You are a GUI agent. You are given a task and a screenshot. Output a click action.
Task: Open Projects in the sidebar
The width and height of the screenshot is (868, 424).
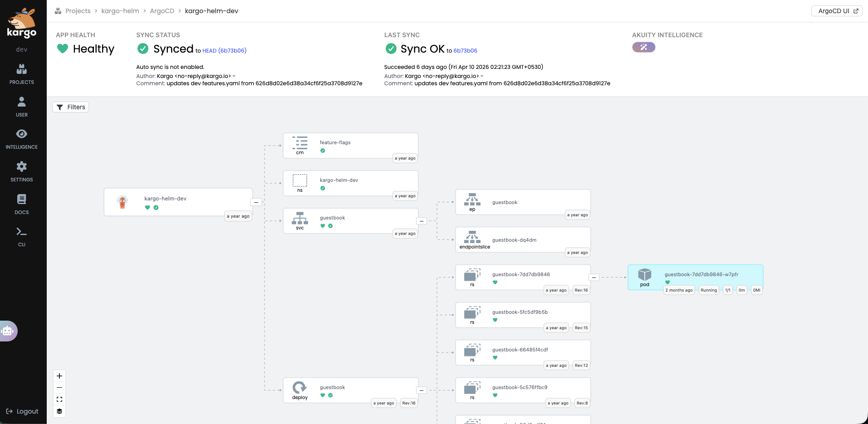point(22,74)
